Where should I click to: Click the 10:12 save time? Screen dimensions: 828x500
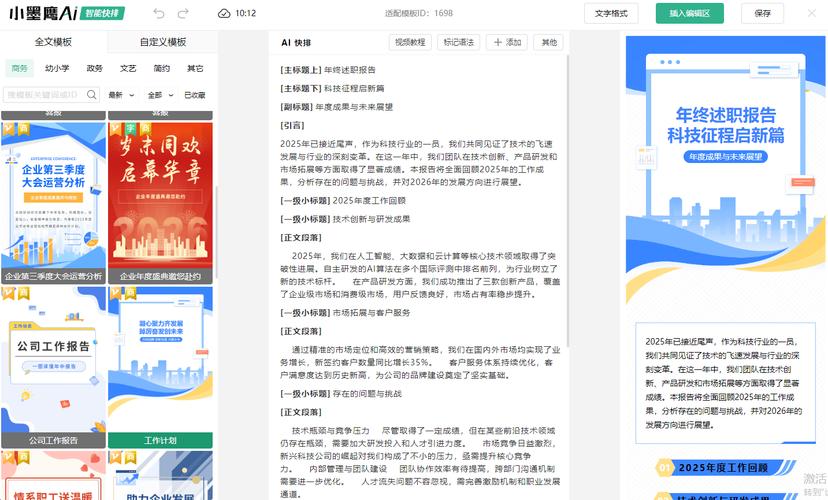(x=246, y=13)
